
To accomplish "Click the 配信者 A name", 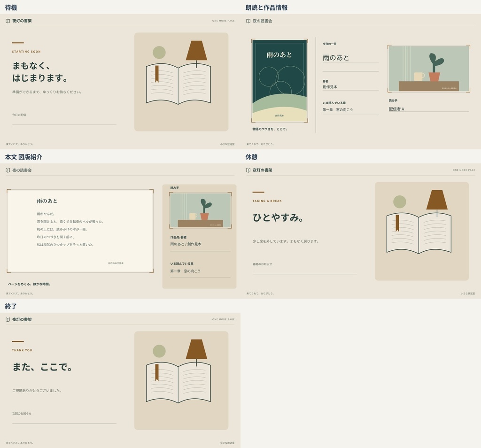I will [x=396, y=109].
